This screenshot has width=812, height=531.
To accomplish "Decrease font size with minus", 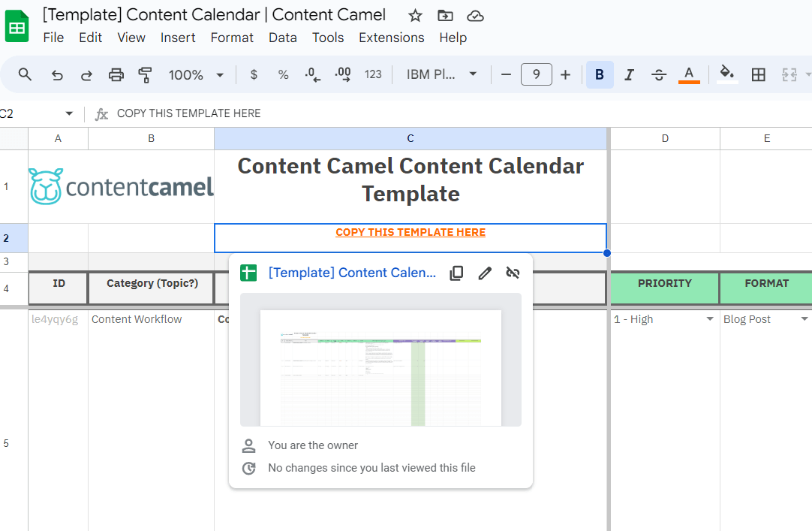I will click(507, 74).
